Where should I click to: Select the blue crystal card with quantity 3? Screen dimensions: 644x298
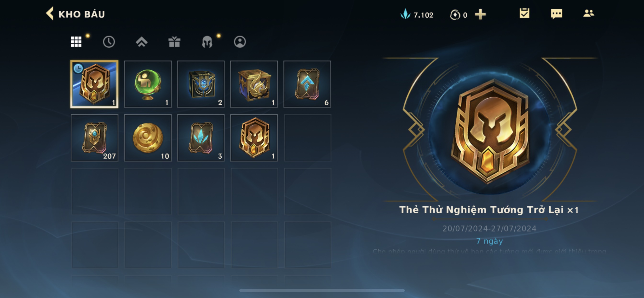click(x=201, y=138)
